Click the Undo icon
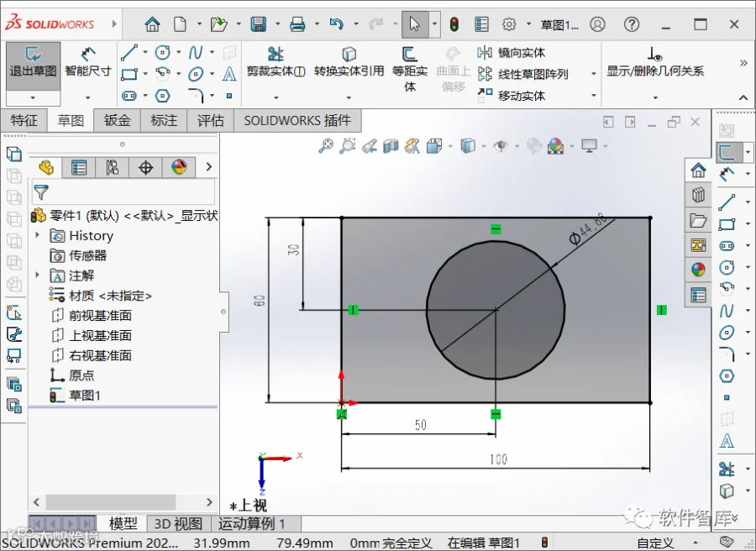The image size is (756, 551). [336, 24]
